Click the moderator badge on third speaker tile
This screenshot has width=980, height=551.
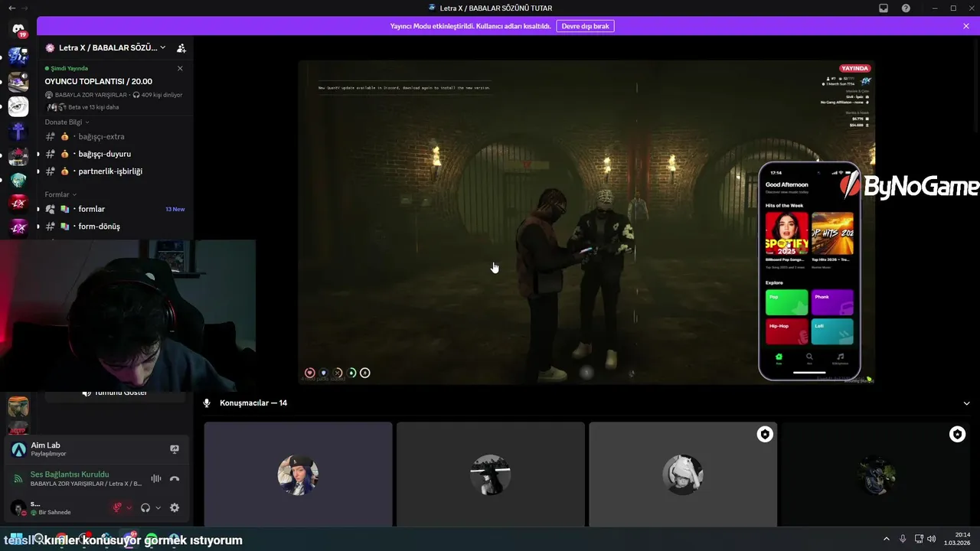click(764, 435)
